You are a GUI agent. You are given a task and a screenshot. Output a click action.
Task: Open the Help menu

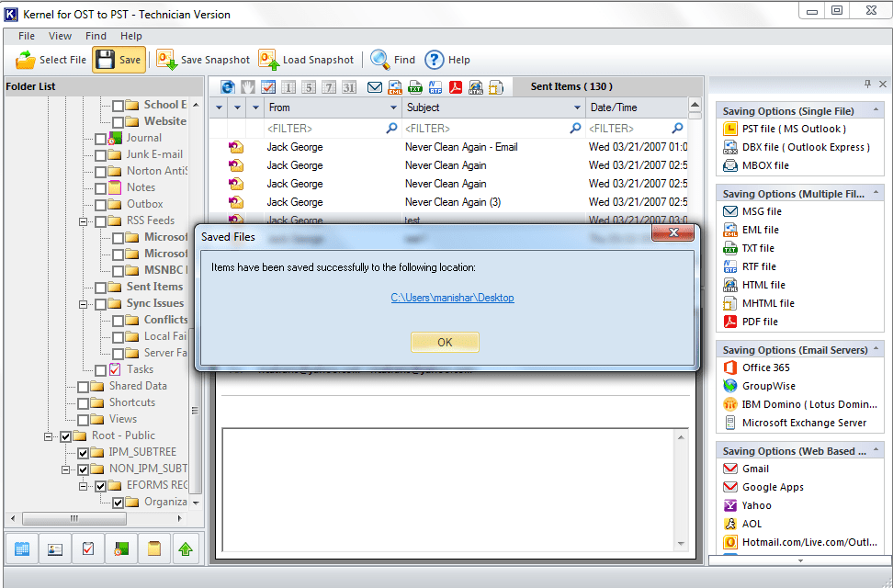[131, 36]
